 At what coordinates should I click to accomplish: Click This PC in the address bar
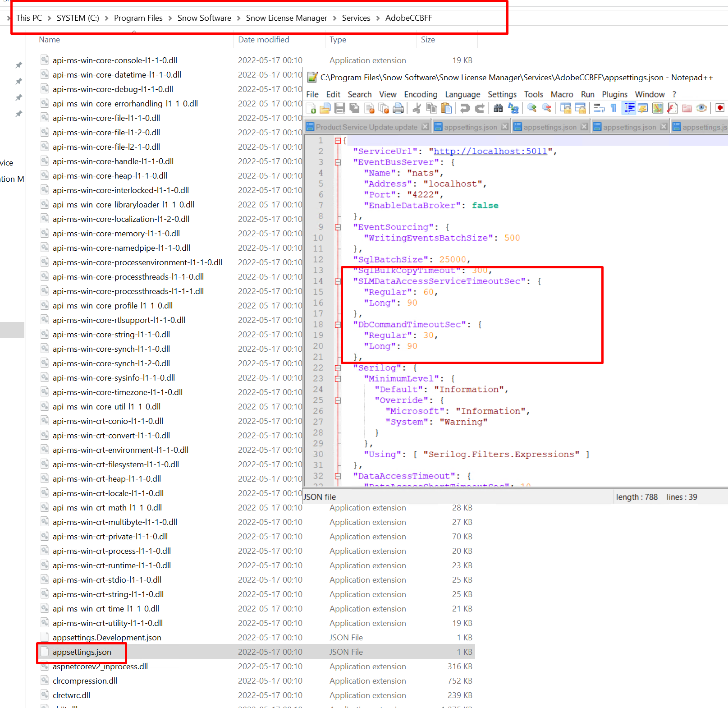click(x=29, y=18)
